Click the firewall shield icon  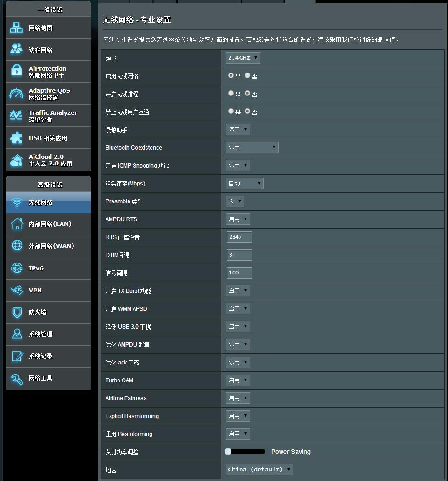17,313
